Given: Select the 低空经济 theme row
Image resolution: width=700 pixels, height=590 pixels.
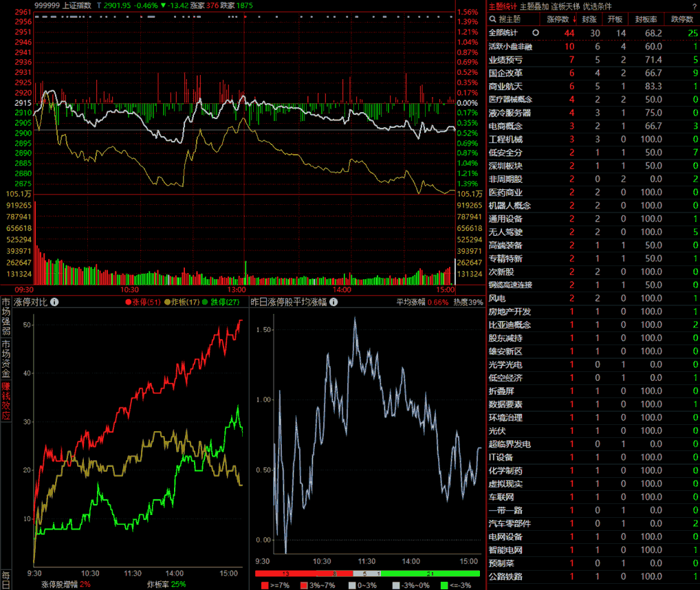Looking at the screenshot, I should click(593, 378).
